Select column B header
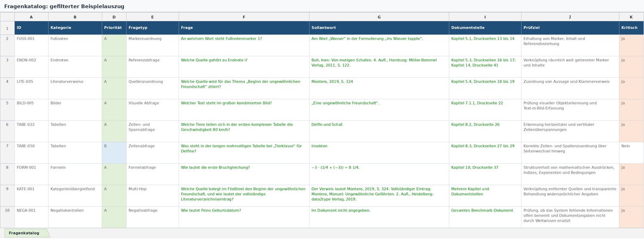 pyautogui.click(x=75, y=17)
